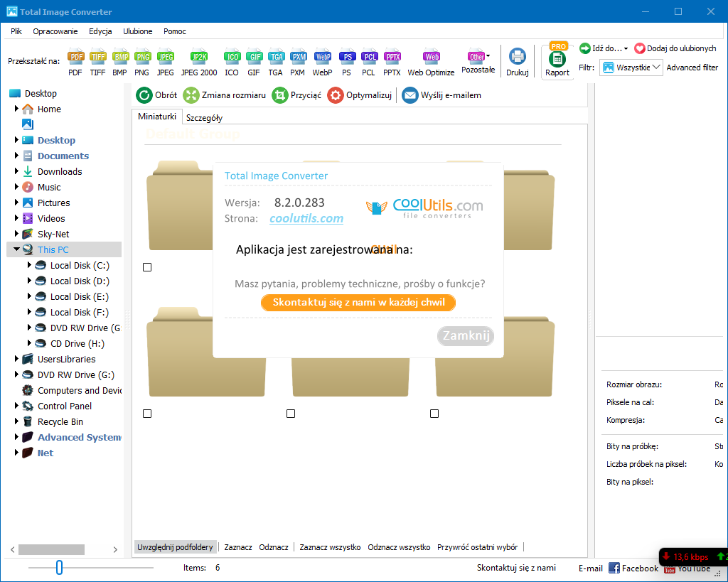Tick checkbox under bottom-left folder thumbnail
The image size is (728, 582).
(147, 414)
